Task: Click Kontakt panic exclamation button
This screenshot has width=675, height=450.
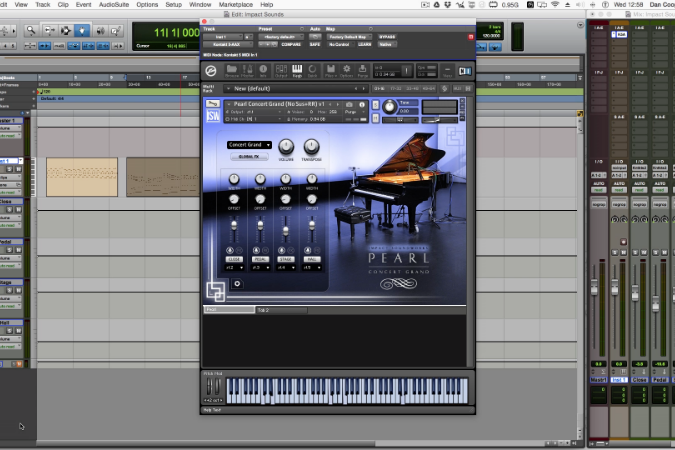Action: click(x=406, y=71)
